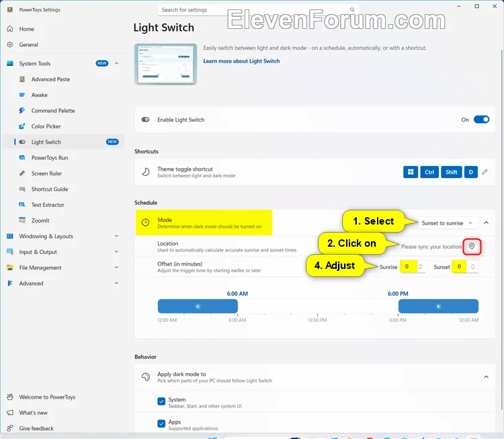Click the evening dark-mode timeline bar
The height and width of the screenshot is (439, 504).
click(x=438, y=306)
